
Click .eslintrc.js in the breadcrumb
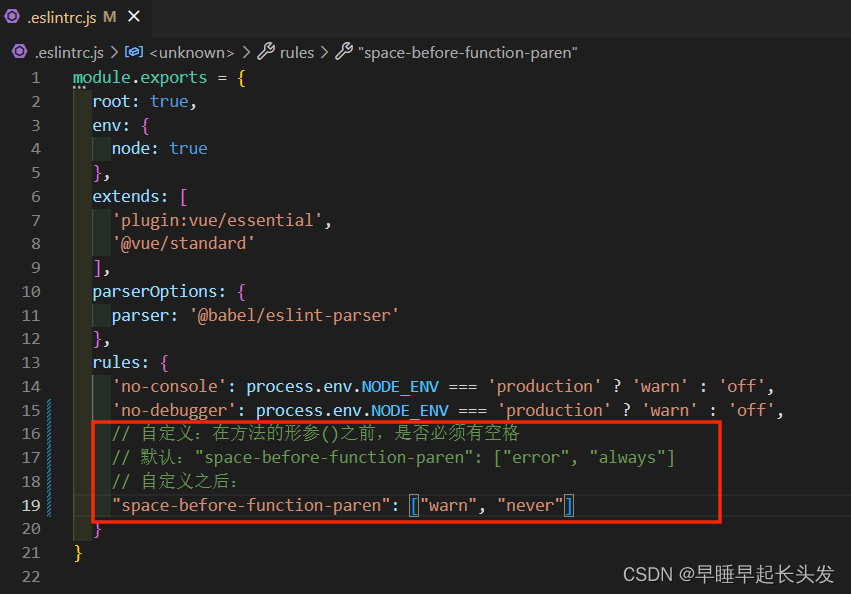69,53
